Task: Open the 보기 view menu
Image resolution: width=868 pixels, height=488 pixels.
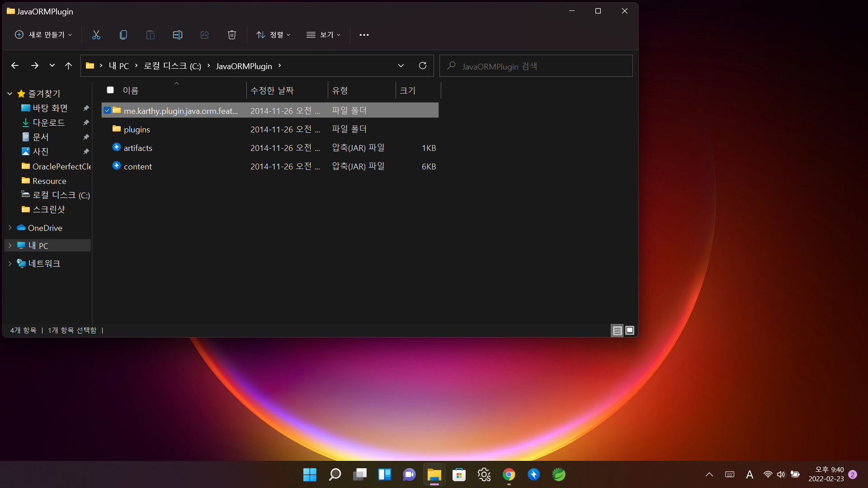Action: coord(323,35)
